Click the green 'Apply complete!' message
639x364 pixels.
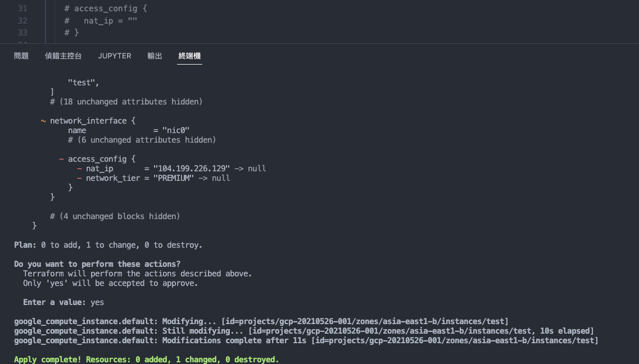[x=146, y=360]
